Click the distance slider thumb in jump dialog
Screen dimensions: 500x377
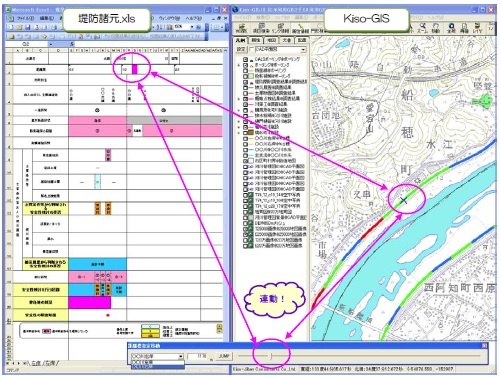pyautogui.click(x=271, y=357)
